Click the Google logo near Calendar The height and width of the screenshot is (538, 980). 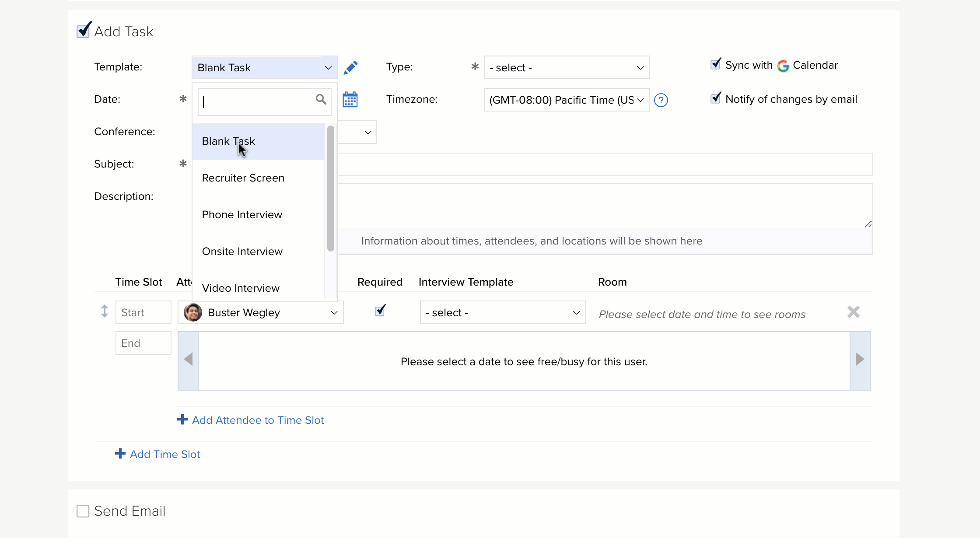[x=783, y=66]
